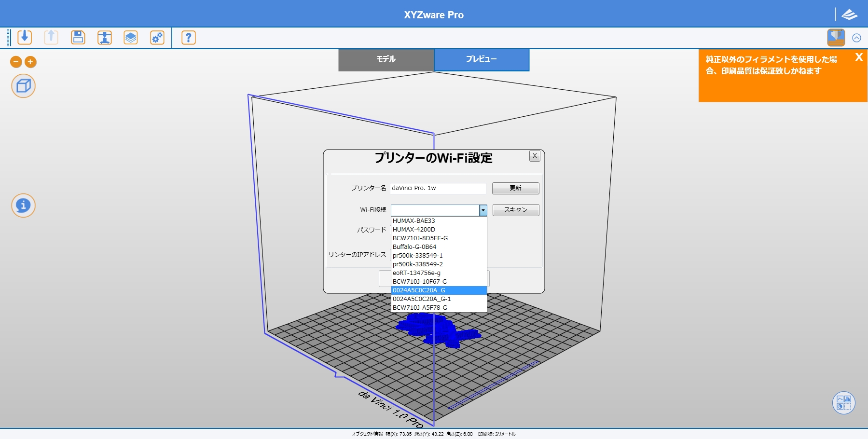
Task: Collapse the Wi-Fi接続 dropdown arrow
Action: pos(482,210)
